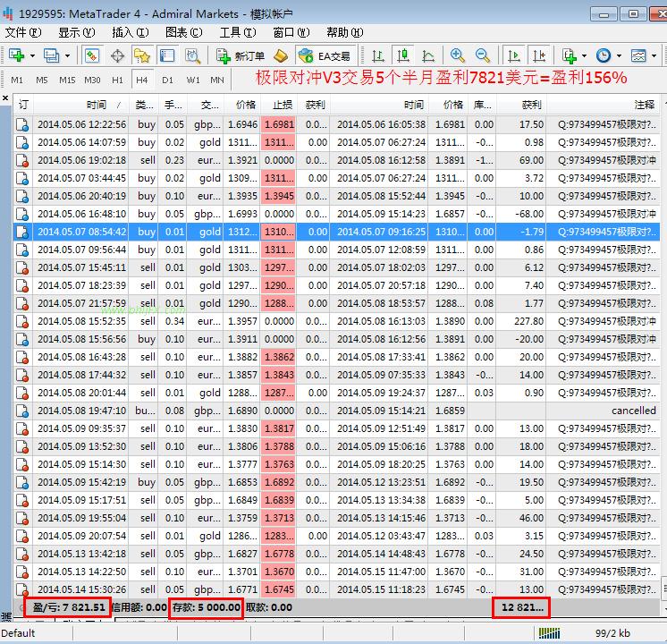Select the D1 timeframe
667x644 pixels.
click(x=167, y=80)
